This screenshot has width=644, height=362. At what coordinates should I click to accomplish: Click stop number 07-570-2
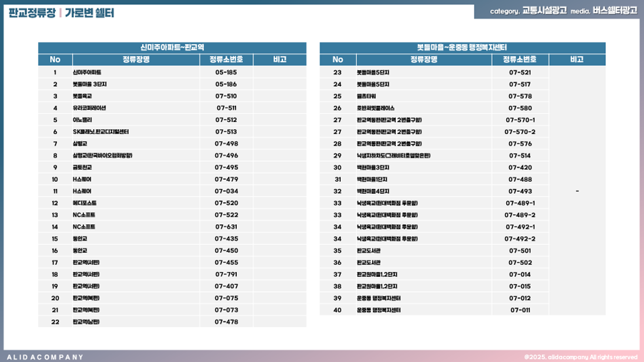click(520, 132)
